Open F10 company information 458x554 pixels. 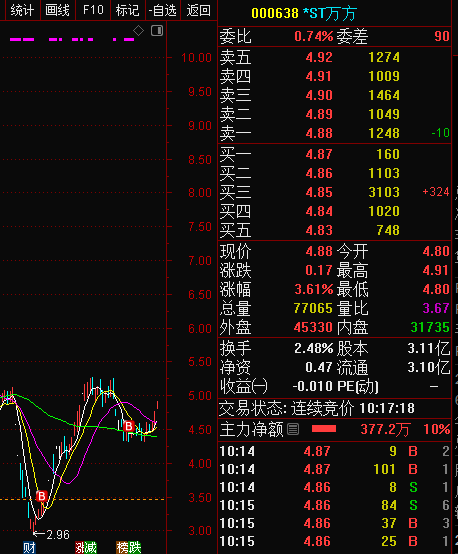click(93, 10)
